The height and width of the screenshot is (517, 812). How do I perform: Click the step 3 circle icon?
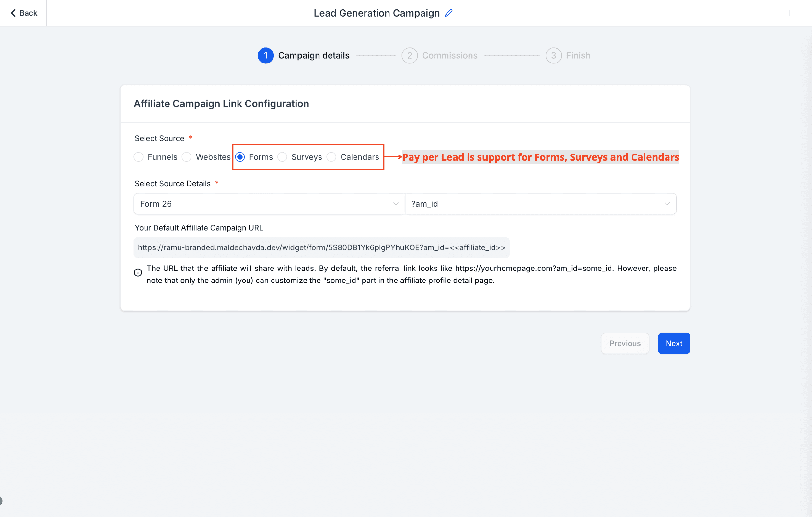(553, 56)
